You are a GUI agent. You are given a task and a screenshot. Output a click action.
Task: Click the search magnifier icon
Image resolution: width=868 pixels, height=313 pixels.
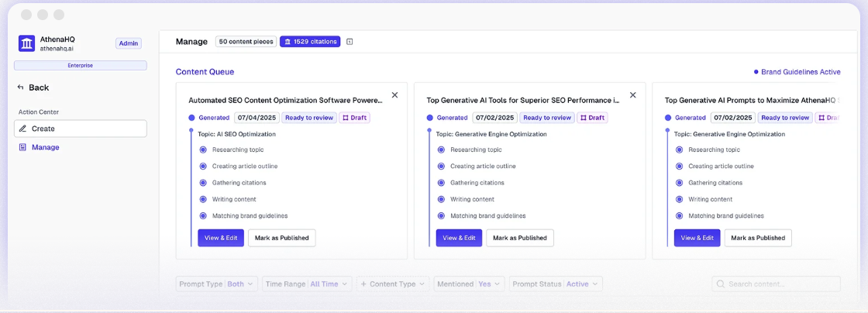click(721, 284)
